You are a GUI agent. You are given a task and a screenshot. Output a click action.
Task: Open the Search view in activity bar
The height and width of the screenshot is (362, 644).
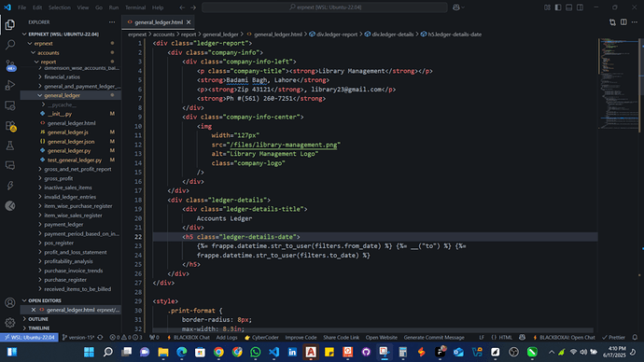pyautogui.click(x=10, y=45)
